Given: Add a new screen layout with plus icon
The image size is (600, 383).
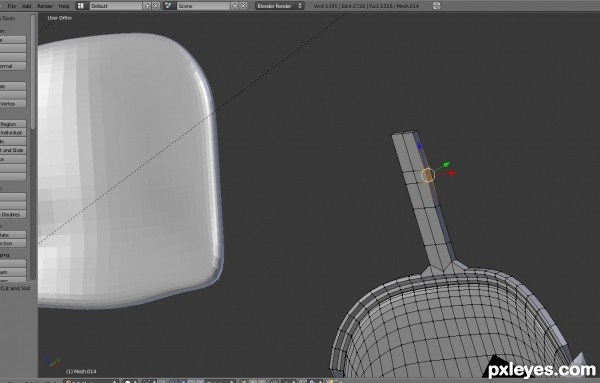Looking at the screenshot, I should tap(147, 6).
